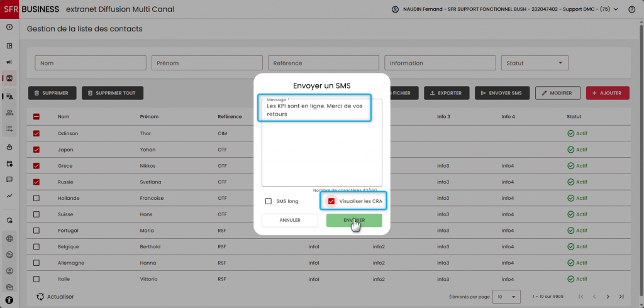
Task: Open the user profile circle sidebar icon
Action: 9,271
